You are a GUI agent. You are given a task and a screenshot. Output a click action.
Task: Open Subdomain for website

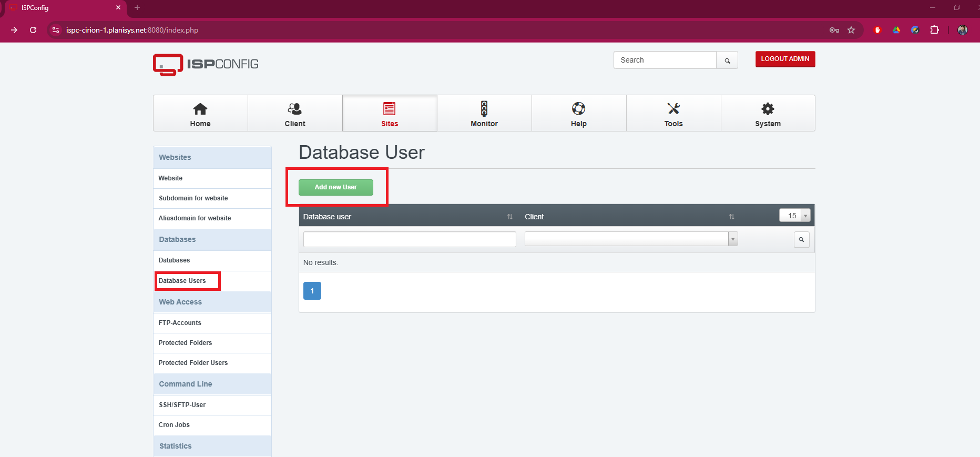(212, 198)
